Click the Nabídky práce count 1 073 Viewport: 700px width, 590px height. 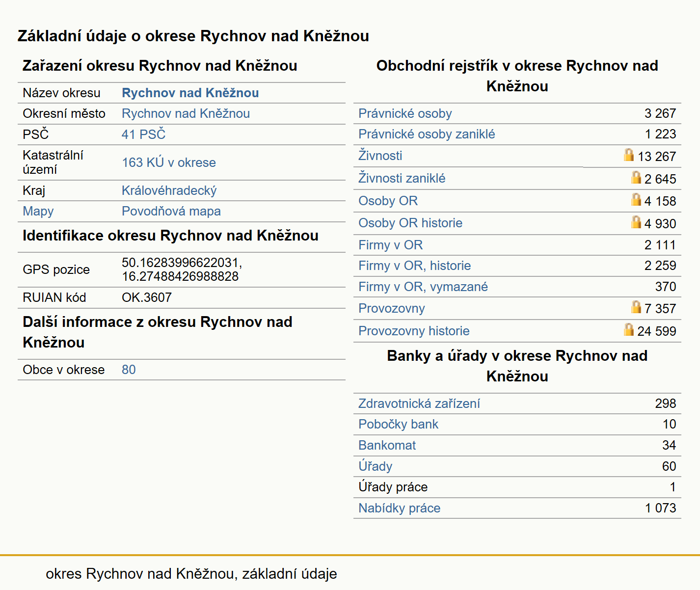[x=660, y=508]
